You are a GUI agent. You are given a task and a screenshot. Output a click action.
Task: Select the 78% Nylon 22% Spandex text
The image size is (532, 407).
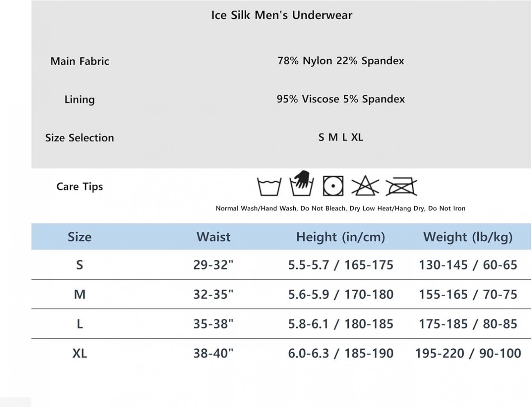tap(340, 61)
